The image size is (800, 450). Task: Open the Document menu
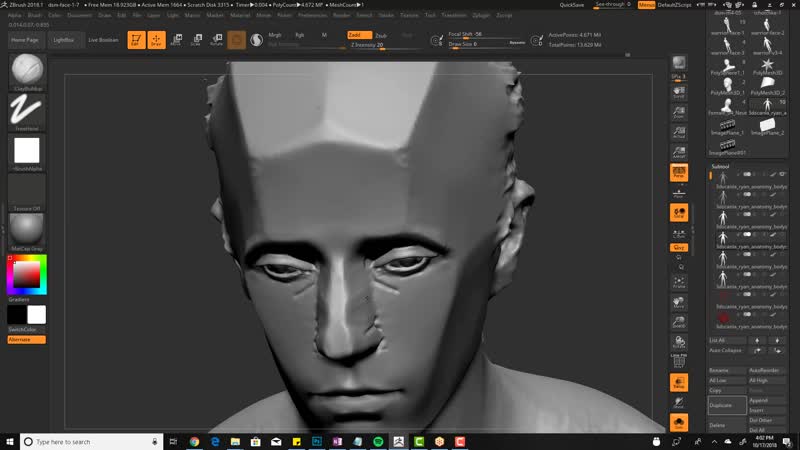click(x=80, y=15)
